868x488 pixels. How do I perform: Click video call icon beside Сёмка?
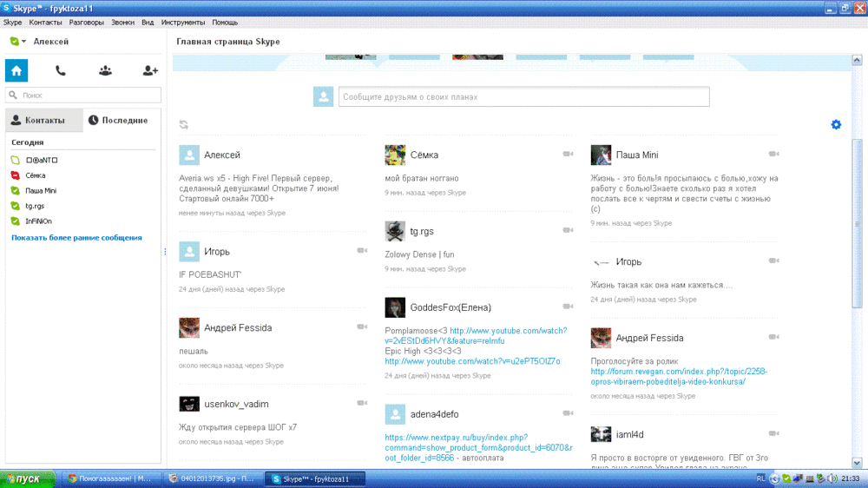pos(568,155)
